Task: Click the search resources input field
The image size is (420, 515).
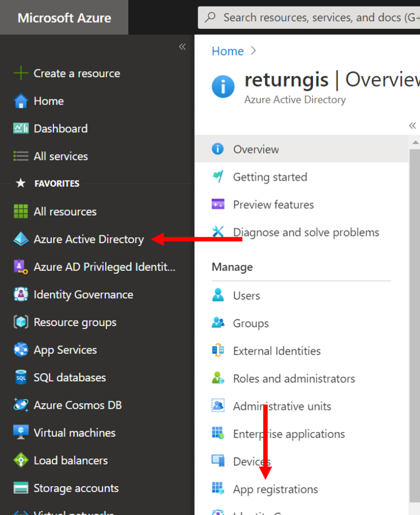Action: click(309, 18)
